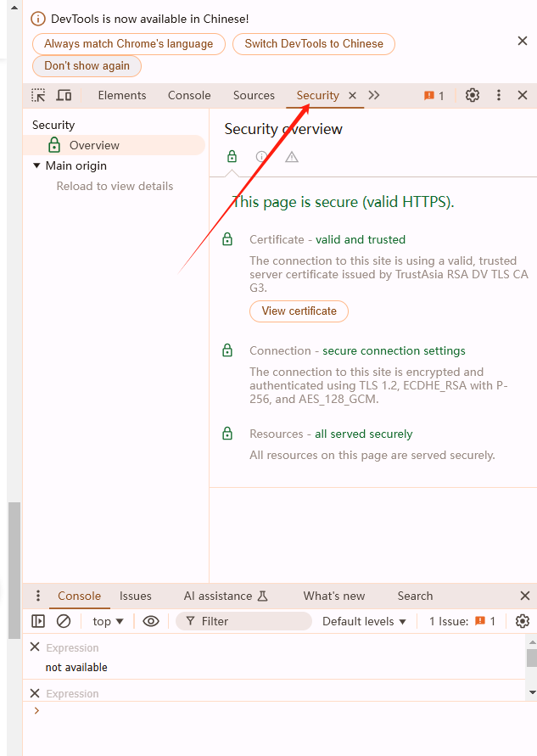The height and width of the screenshot is (756, 537).
Task: Open DevTools settings gear
Action: pyautogui.click(x=473, y=95)
